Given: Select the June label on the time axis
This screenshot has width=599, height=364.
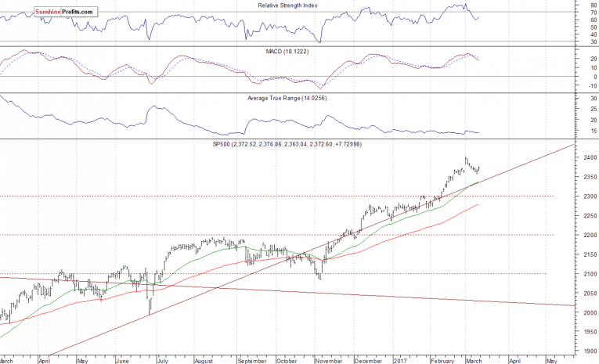Looking at the screenshot, I should tap(123, 360).
